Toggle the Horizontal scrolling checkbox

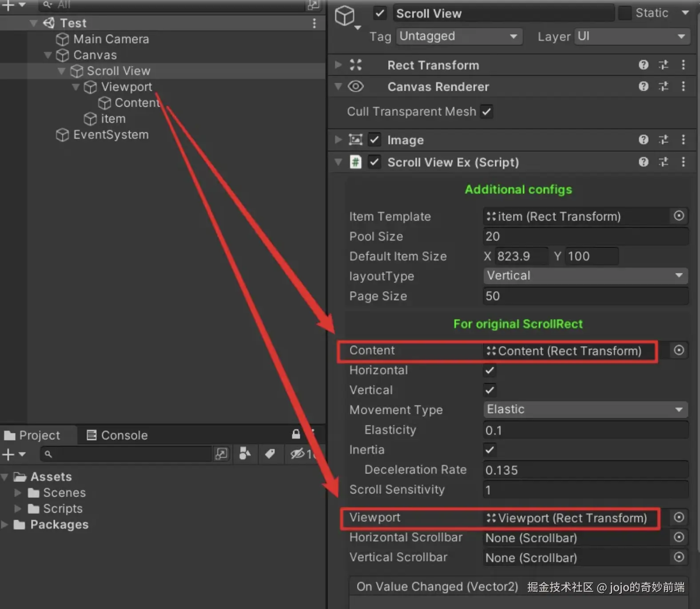(489, 370)
